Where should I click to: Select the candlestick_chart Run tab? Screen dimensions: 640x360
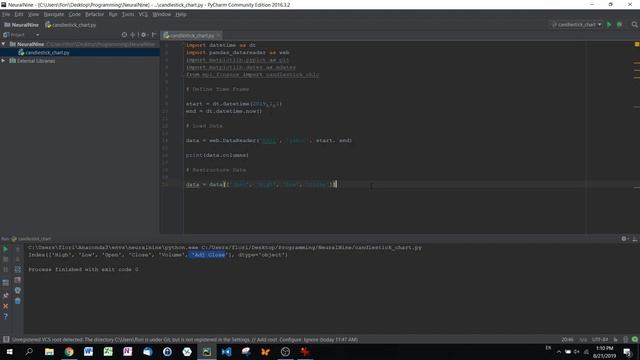click(31, 239)
